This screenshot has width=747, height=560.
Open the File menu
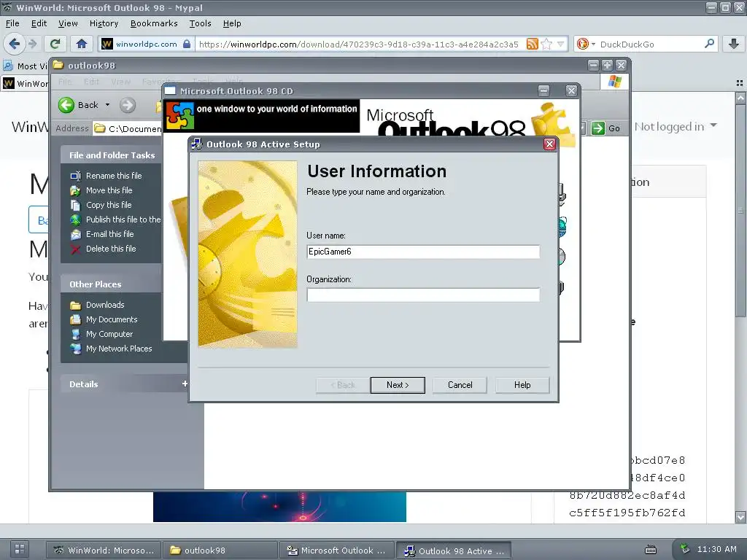point(12,23)
